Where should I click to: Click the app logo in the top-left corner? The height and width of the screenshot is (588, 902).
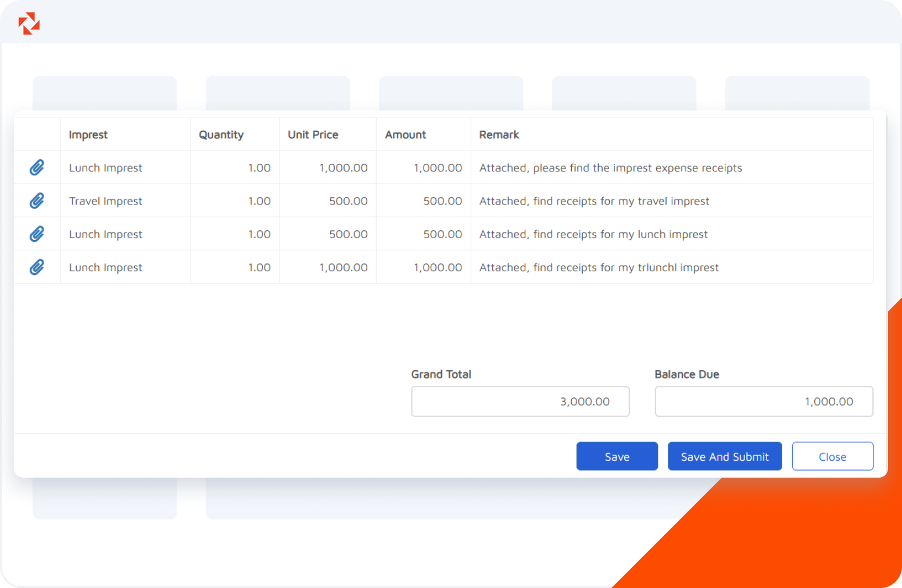tap(28, 23)
